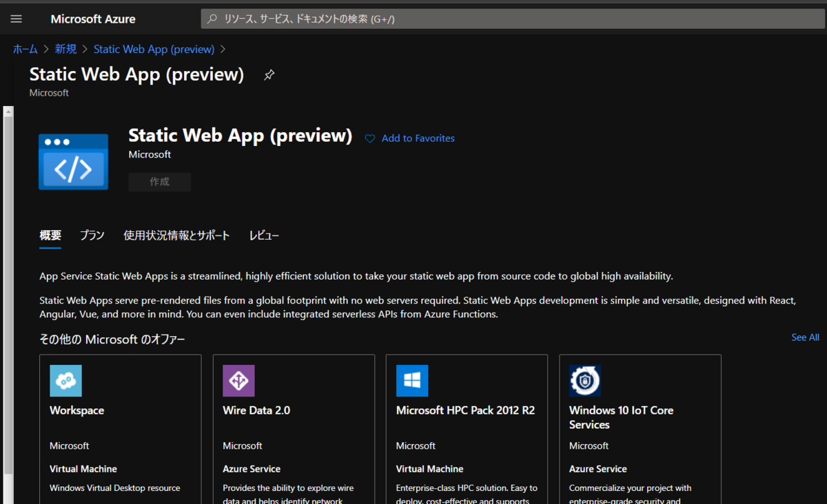Image resolution: width=827 pixels, height=504 pixels.
Task: Open Microsoft HPC Pack 2012 R2 title
Action: coord(465,410)
